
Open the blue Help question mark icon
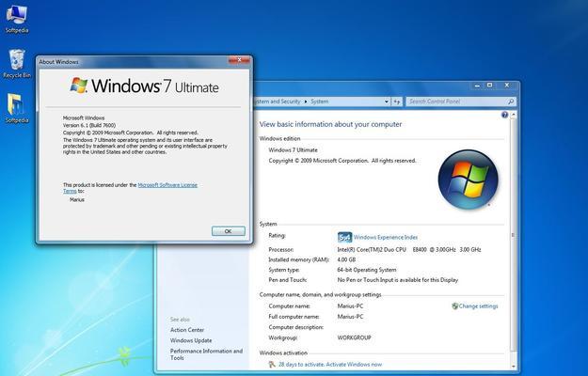tap(504, 115)
